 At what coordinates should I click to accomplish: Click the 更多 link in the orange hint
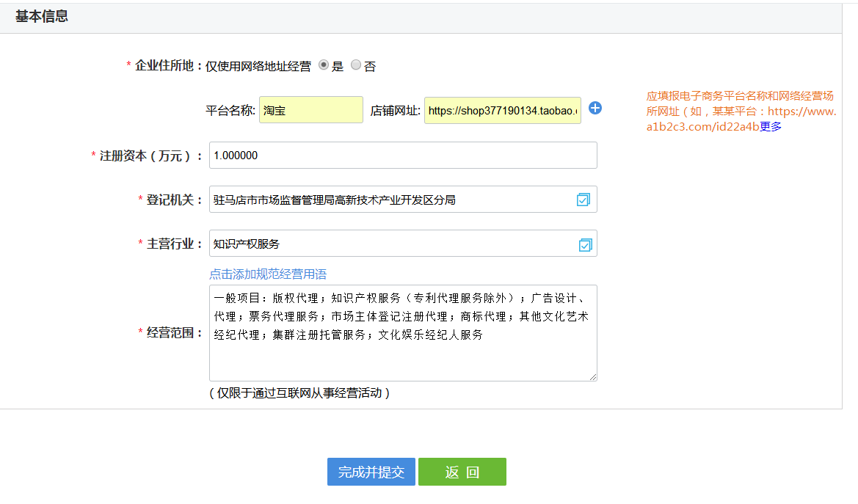(x=771, y=127)
